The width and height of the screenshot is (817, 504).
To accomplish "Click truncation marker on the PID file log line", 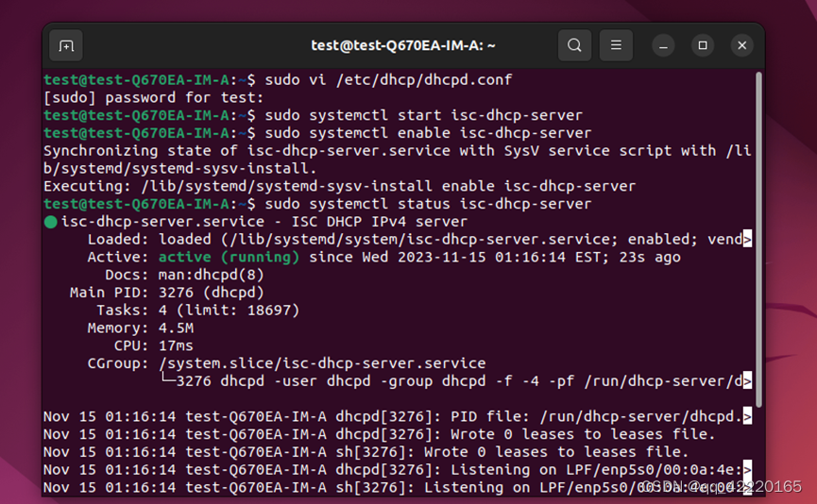I will coord(747,416).
